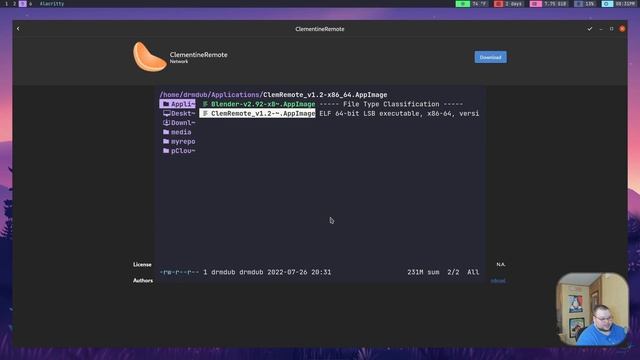
Task: Click the folder icon beside media
Action: pyautogui.click(x=166, y=132)
